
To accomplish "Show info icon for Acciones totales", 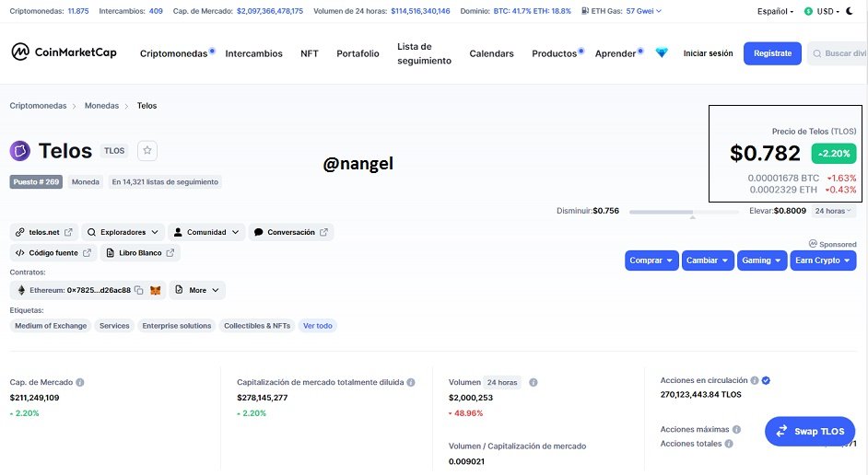I will point(729,444).
